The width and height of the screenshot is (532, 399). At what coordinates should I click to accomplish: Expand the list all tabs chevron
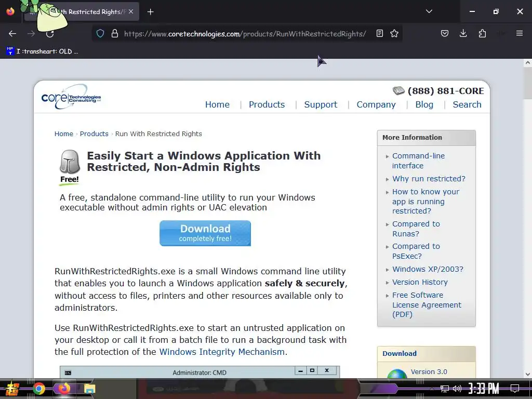click(x=429, y=11)
